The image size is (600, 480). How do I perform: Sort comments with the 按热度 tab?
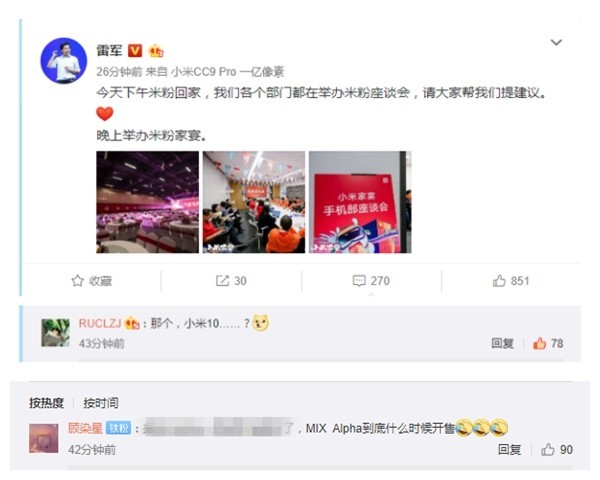tap(46, 403)
